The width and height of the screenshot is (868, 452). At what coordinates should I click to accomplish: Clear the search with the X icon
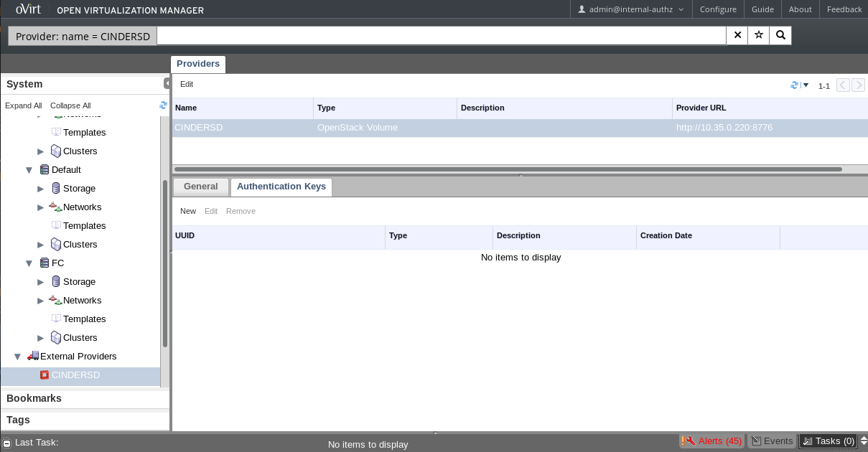pos(737,35)
